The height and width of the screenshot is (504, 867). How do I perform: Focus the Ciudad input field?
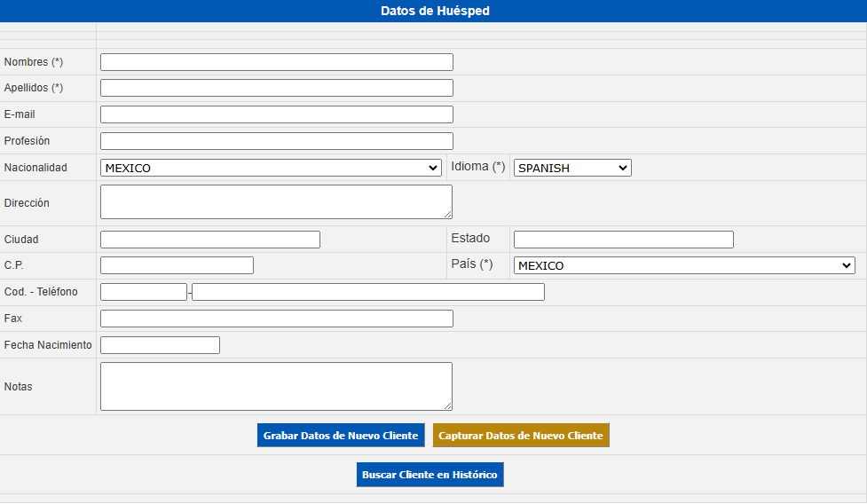pos(209,240)
